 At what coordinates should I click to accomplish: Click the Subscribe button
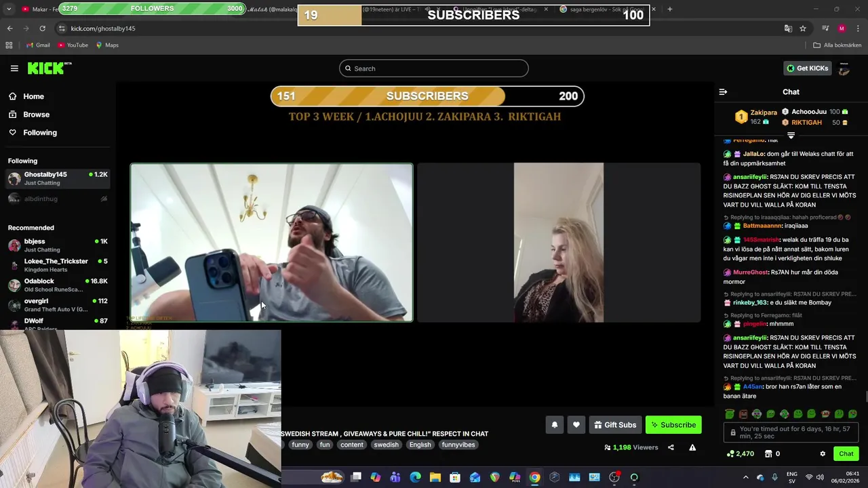click(673, 425)
